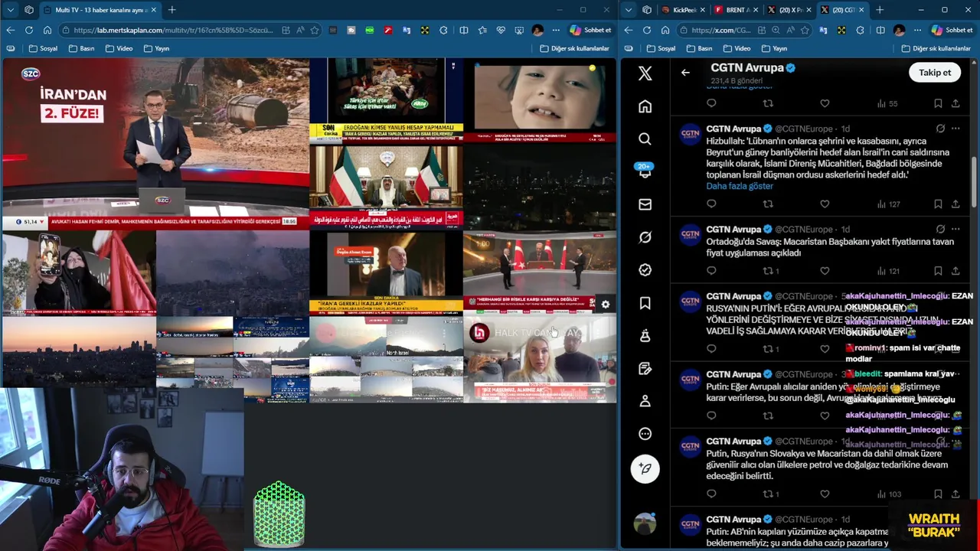Image resolution: width=980 pixels, height=551 pixels.
Task: Follow CGTN Avrupa with Takip et
Action: [935, 73]
